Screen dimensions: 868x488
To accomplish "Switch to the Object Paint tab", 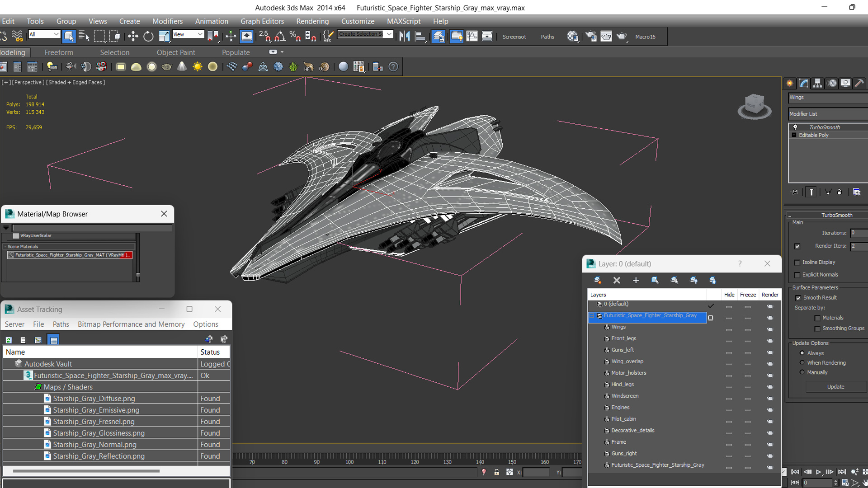I will click(x=176, y=52).
